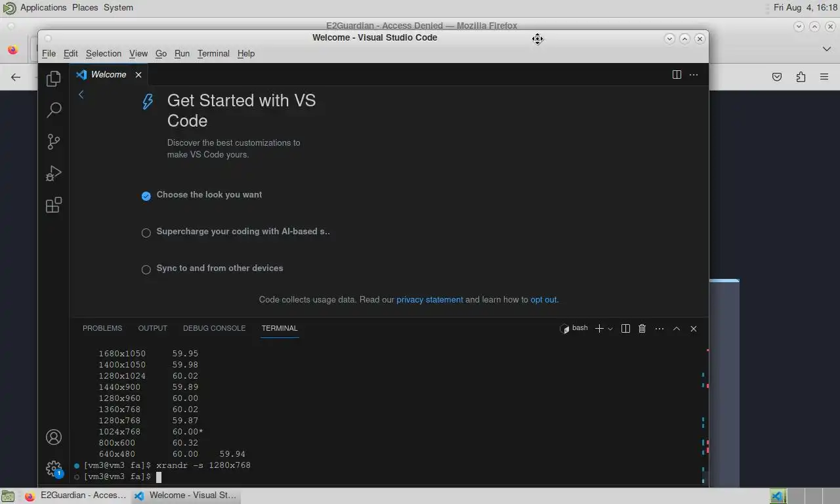Open the clock showing Fri Aug 4
840x504 pixels.
[x=805, y=8]
